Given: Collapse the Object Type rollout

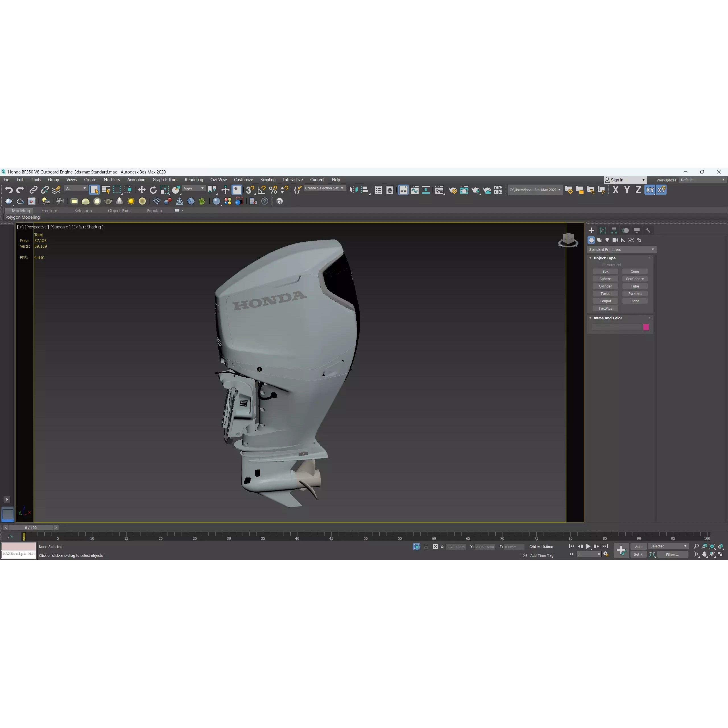Looking at the screenshot, I should pyautogui.click(x=590, y=258).
